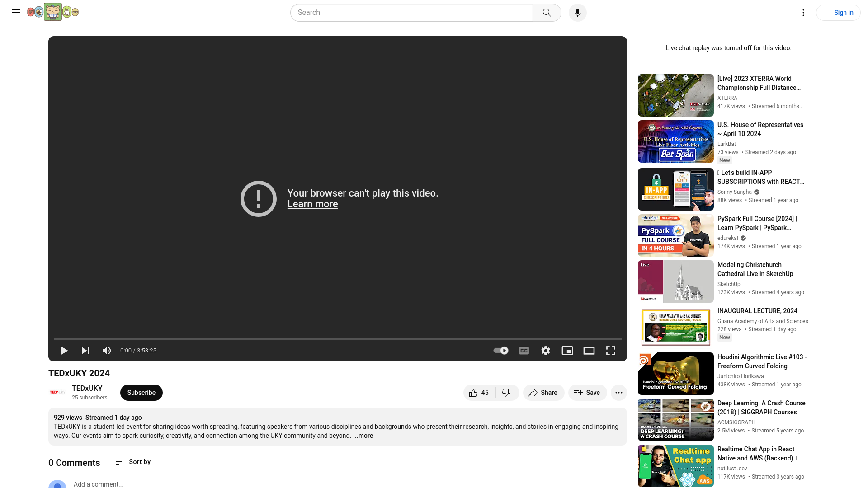Dislike this video
The height and width of the screenshot is (488, 868).
(507, 393)
